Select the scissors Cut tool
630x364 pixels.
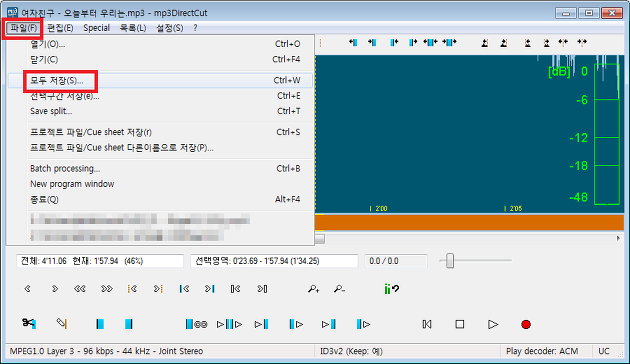(29, 323)
